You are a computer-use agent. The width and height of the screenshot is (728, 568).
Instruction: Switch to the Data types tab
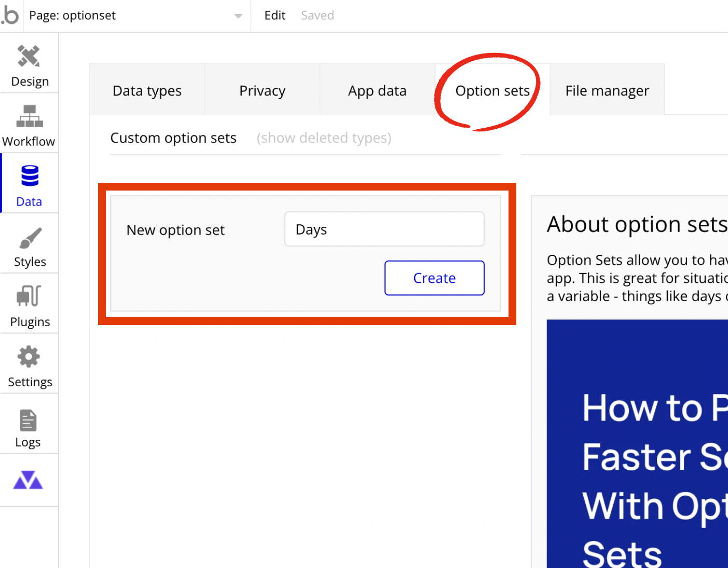(147, 91)
